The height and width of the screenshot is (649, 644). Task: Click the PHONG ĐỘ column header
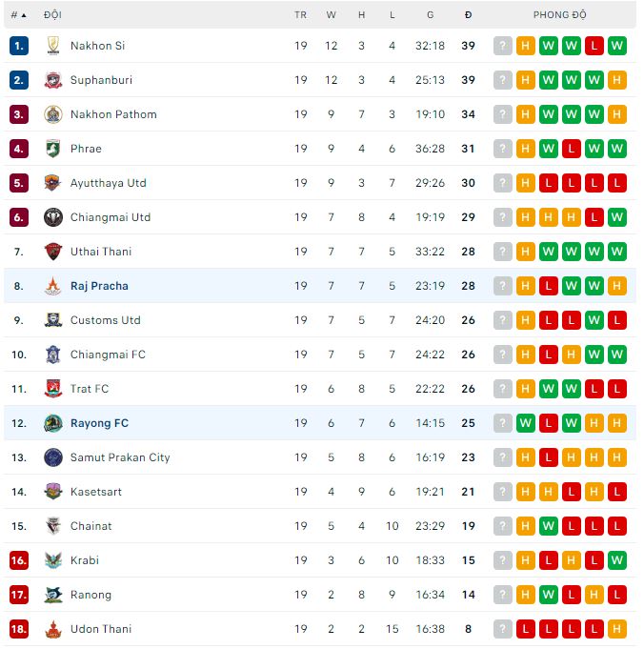560,15
